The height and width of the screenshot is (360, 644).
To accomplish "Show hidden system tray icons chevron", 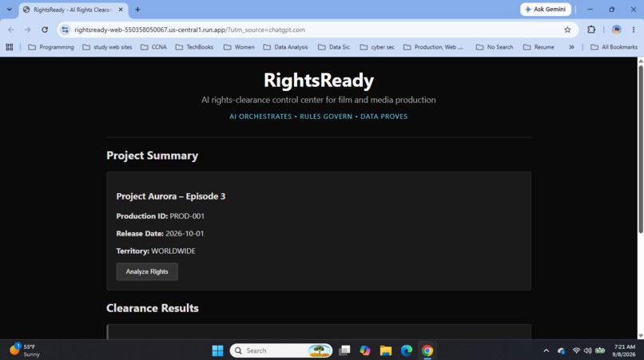I will [x=546, y=350].
